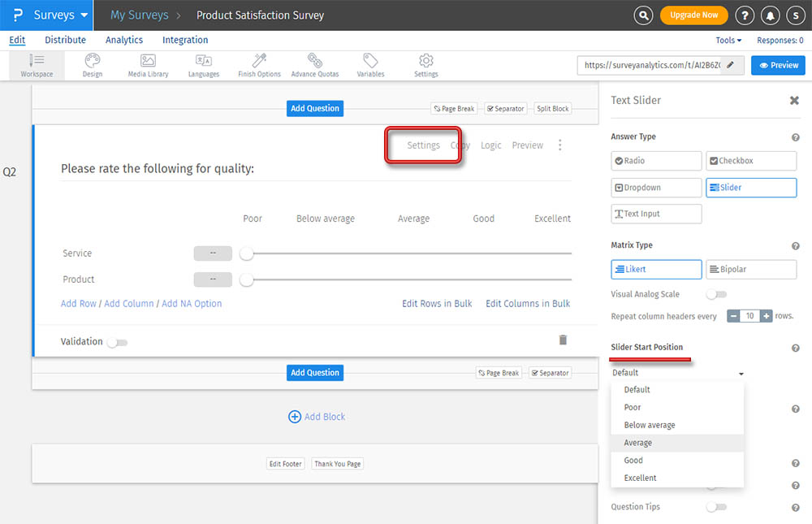Enable Visual Analog Scale toggle
812x524 pixels.
point(716,294)
